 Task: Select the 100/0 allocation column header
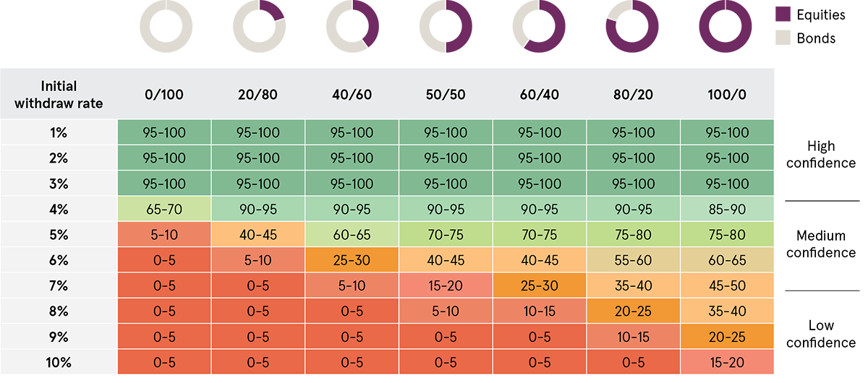tap(727, 95)
